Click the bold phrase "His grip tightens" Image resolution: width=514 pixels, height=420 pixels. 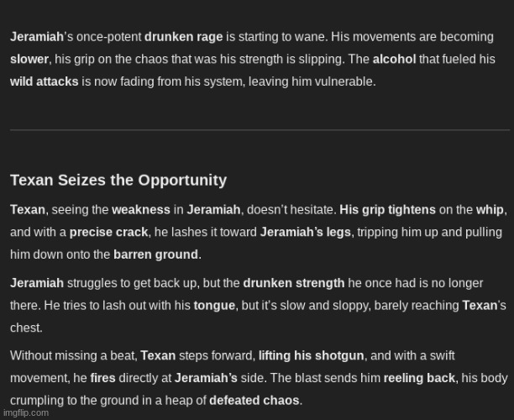(x=387, y=209)
